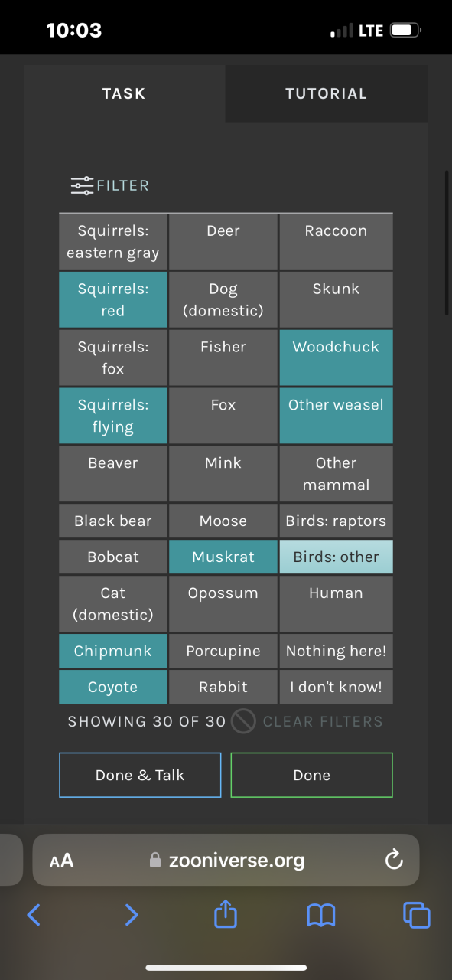Open the Filter sliders icon

[x=82, y=185]
